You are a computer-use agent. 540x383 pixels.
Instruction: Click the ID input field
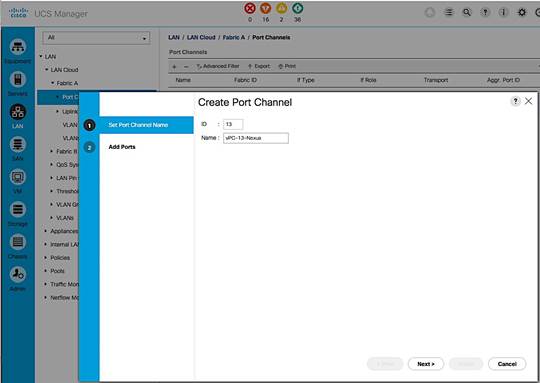(x=233, y=124)
